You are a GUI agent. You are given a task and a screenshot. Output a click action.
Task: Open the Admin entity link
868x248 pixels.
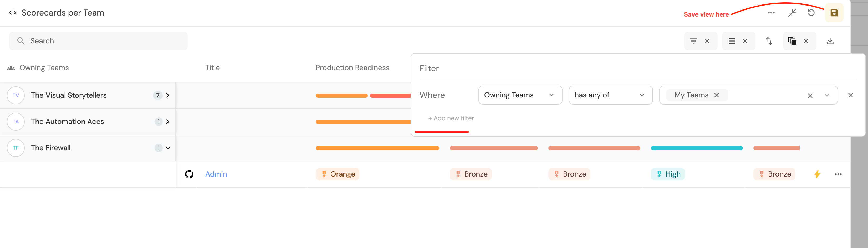pyautogui.click(x=216, y=174)
